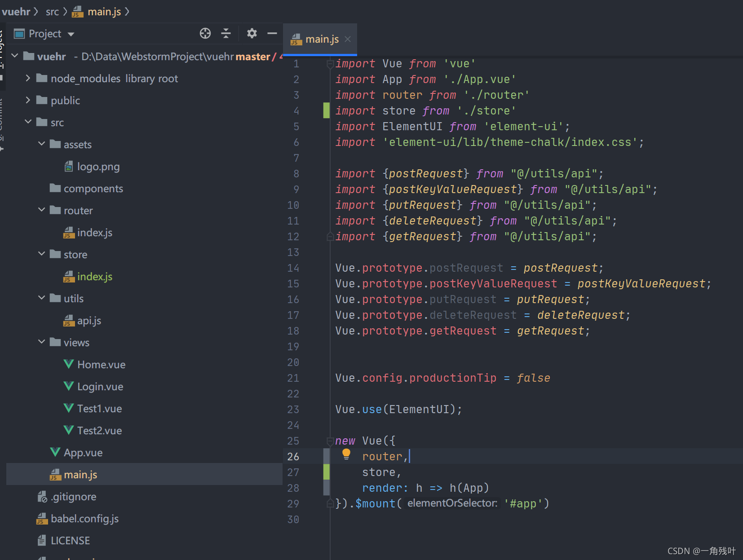Image resolution: width=743 pixels, height=560 pixels.
Task: Click the green change marker at line 4
Action: click(x=327, y=110)
